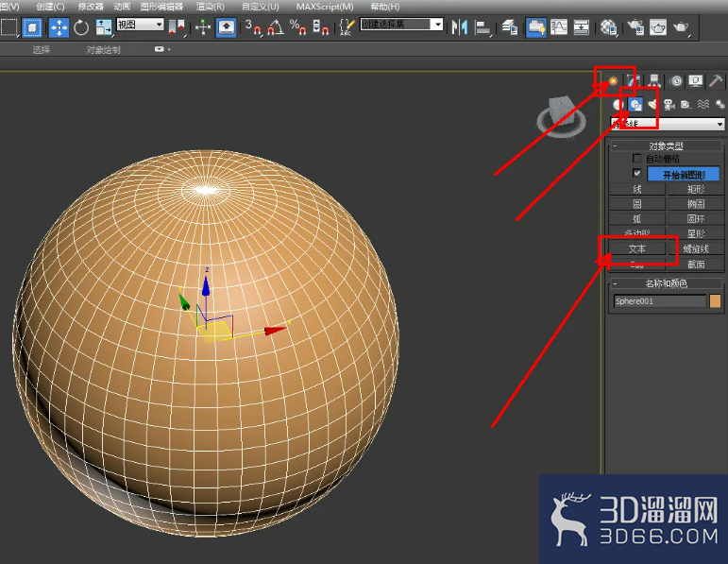Select the Space Warps category icon
This screenshot has width=728, height=564.
click(703, 104)
